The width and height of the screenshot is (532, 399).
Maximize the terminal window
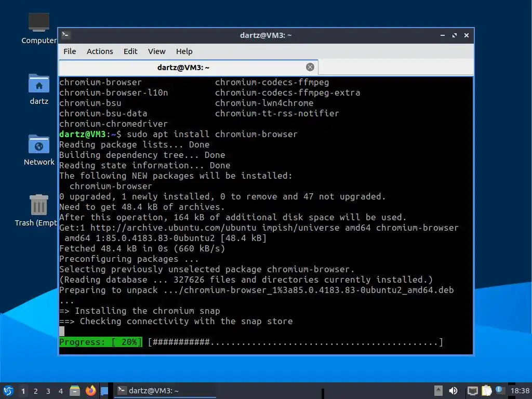[454, 35]
